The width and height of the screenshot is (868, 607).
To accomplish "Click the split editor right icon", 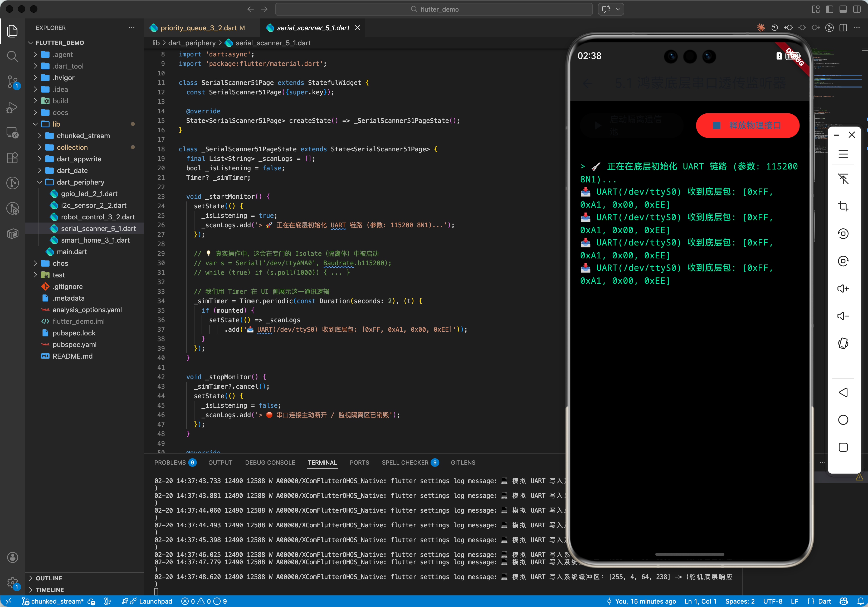I will pyautogui.click(x=843, y=28).
